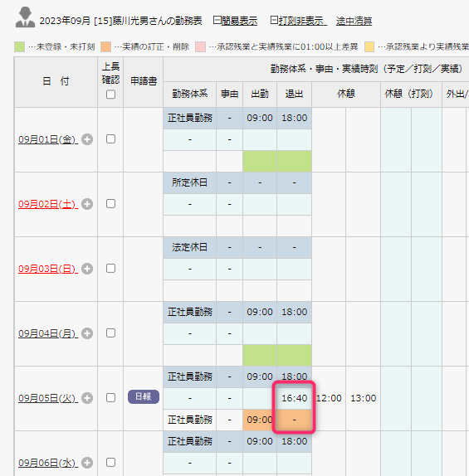Viewport: 469px width, 476px height.
Task: Click green 退出 actual cell for 09月04日
Action: coord(294,355)
